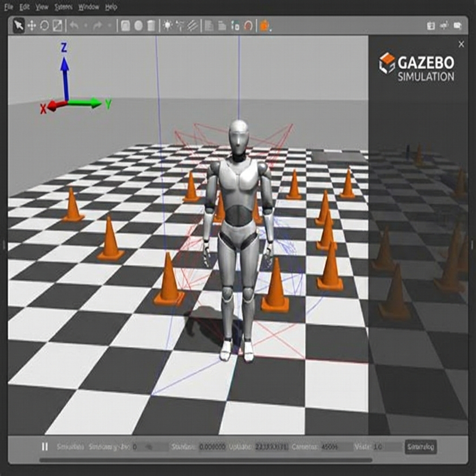Viewport: 476px width, 476px height.
Task: Open the File menu
Action: point(8,7)
